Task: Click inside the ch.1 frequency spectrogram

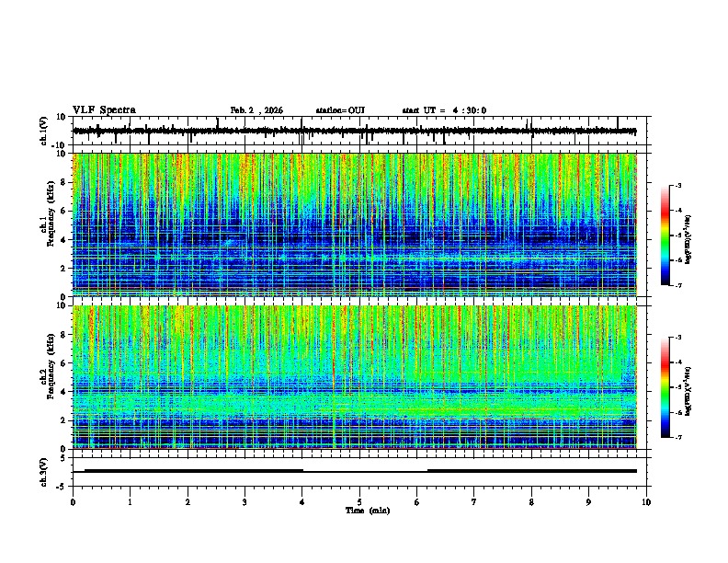Action: [x=355, y=224]
